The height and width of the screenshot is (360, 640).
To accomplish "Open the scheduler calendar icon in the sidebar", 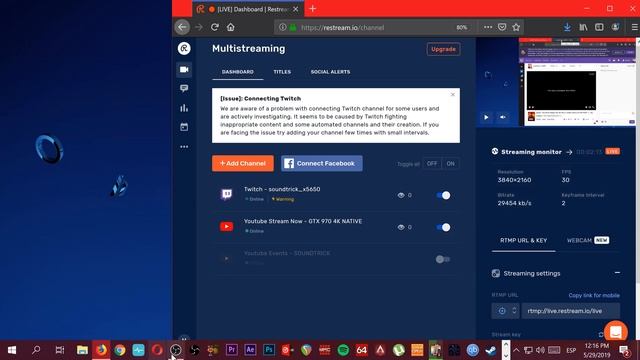I will pos(184,127).
